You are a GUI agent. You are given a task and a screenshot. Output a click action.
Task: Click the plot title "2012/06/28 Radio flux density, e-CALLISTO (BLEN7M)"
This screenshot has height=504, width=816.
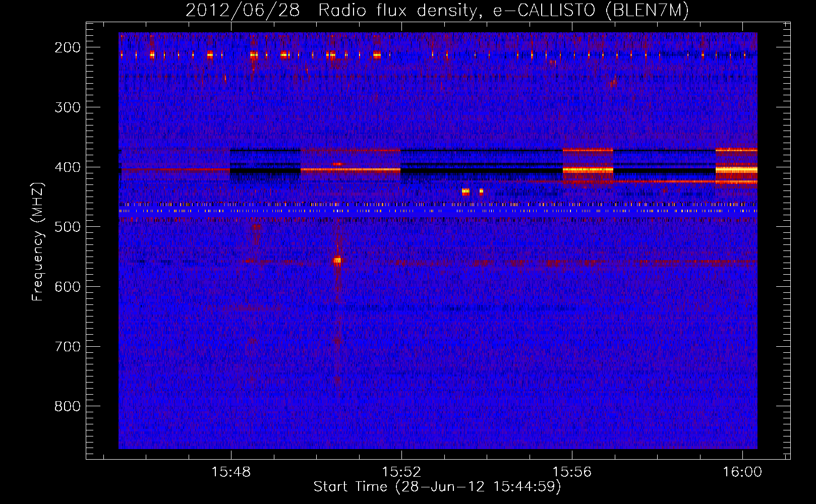437,11
